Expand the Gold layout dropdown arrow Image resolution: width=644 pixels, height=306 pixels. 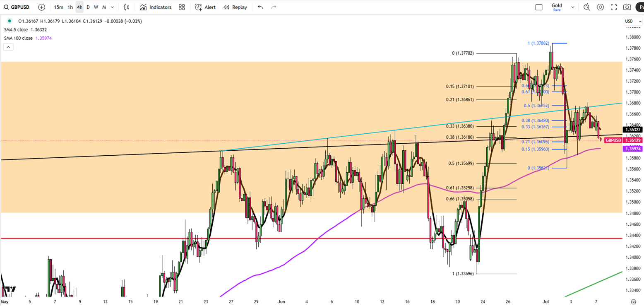pyautogui.click(x=573, y=7)
